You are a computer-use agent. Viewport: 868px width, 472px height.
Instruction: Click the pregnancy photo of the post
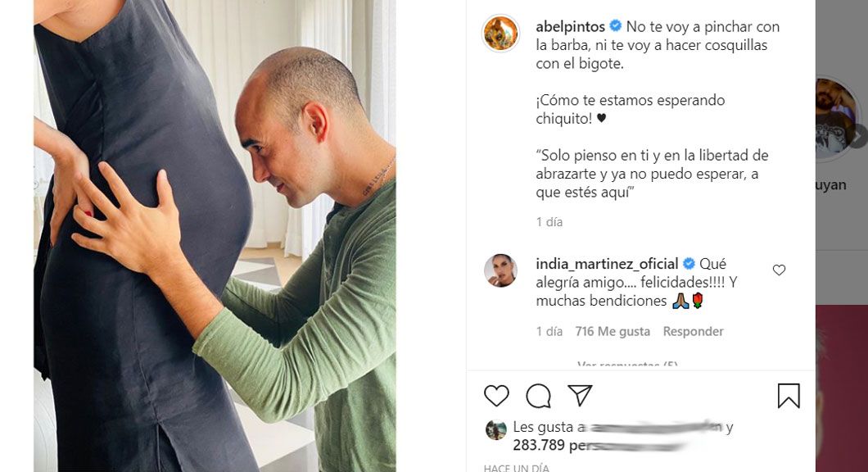point(215,236)
